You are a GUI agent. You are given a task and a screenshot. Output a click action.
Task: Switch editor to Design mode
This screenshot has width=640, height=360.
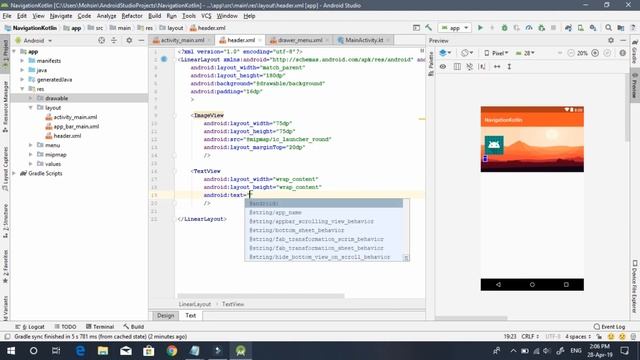click(x=165, y=316)
